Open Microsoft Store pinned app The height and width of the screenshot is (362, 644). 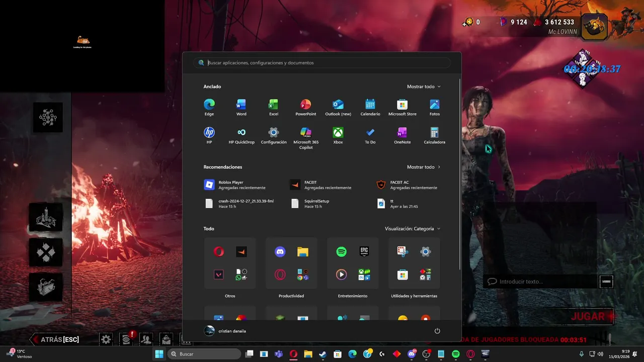403,107
